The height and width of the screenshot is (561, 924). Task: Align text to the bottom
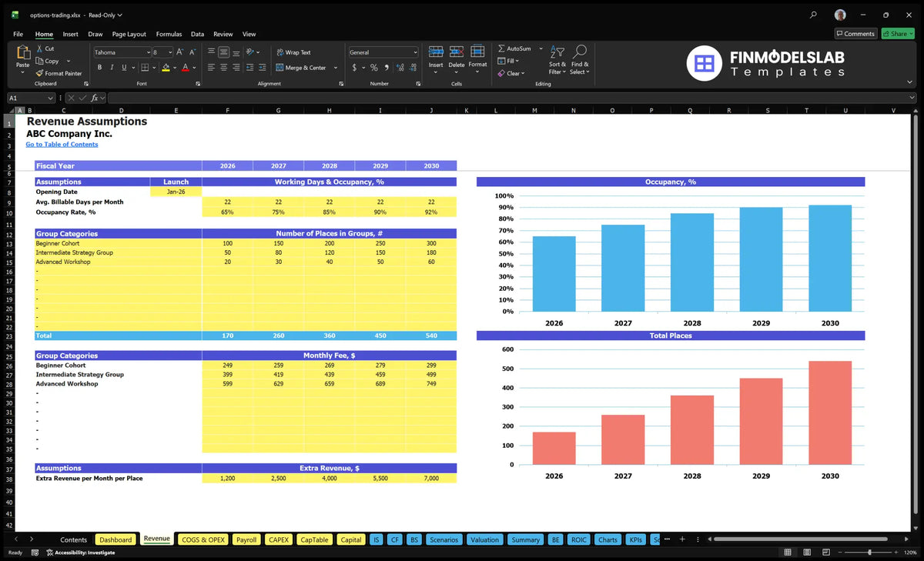236,52
